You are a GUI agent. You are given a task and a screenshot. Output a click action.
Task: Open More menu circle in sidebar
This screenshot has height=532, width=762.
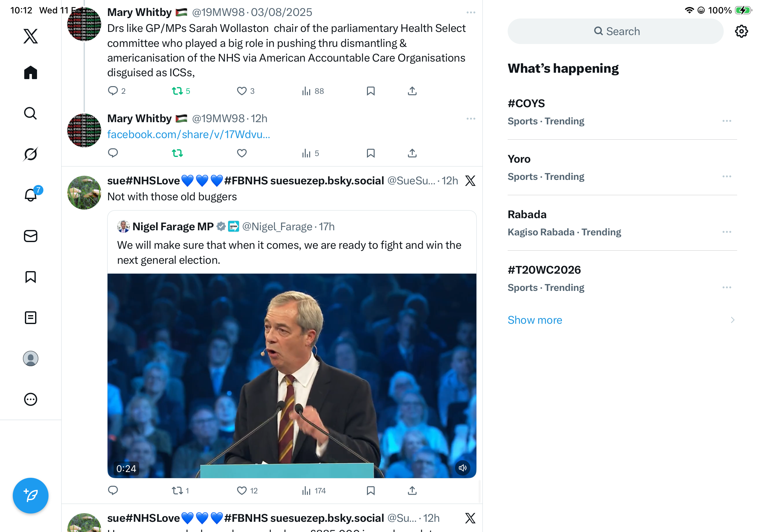click(x=31, y=399)
